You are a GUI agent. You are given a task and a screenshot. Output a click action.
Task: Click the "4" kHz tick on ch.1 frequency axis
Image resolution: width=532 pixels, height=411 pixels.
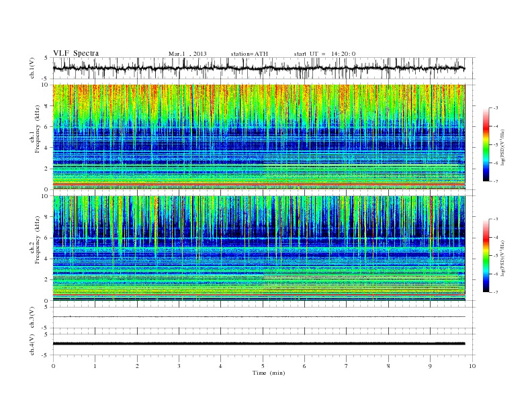coord(46,148)
